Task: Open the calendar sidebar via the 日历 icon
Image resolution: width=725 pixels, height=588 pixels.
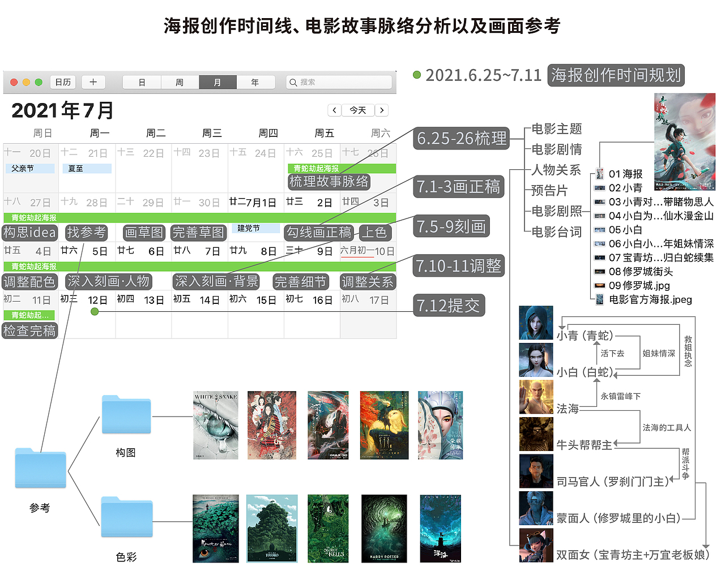Action: (x=63, y=82)
